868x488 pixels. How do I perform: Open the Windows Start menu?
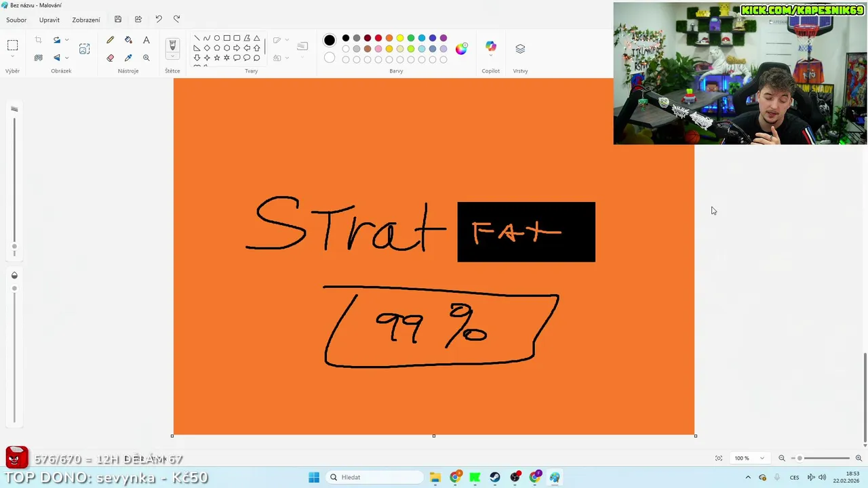[313, 477]
